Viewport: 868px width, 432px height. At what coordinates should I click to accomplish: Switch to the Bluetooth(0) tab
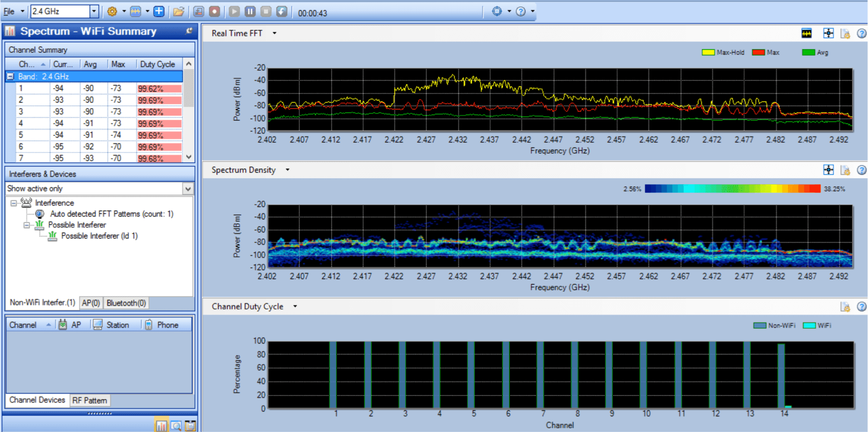click(x=126, y=303)
